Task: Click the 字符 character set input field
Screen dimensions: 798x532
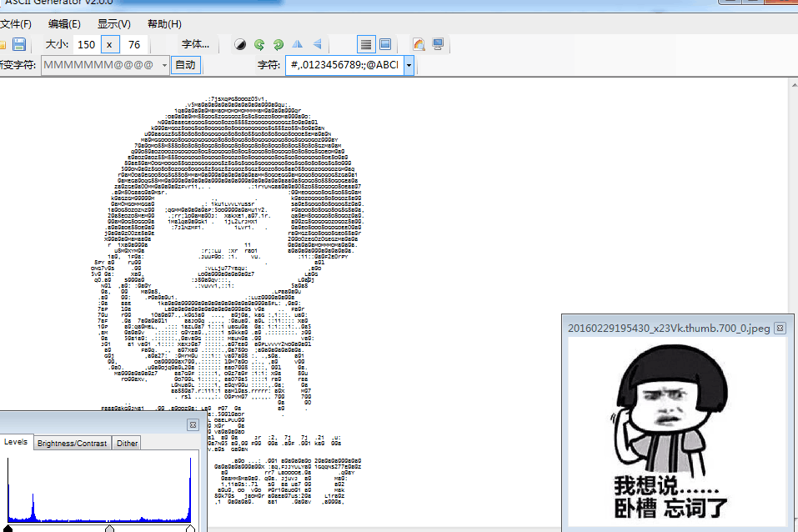Action: [344, 65]
